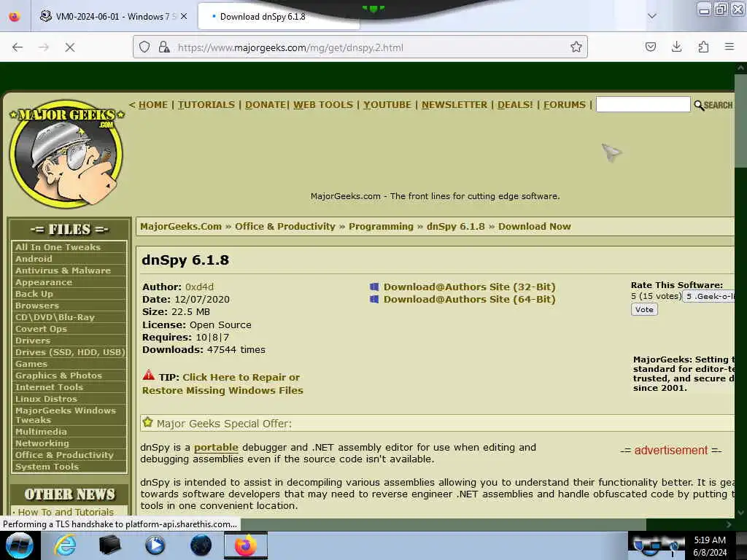Open the Firefox application menu
This screenshot has height=560, width=747.
(x=729, y=47)
